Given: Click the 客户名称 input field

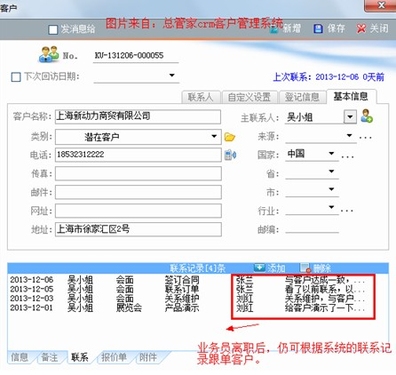Looking at the screenshot, I should coord(138,117).
